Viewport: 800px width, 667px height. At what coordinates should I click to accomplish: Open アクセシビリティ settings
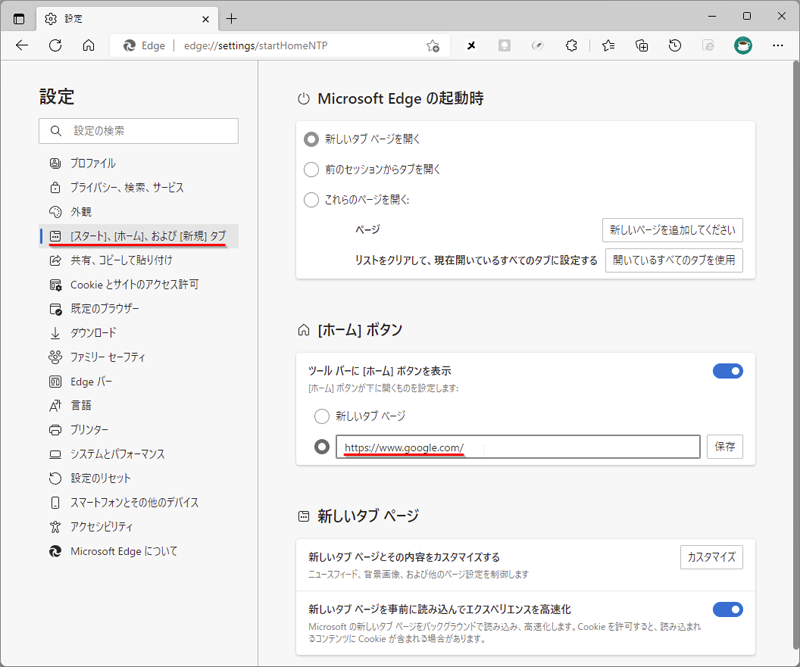coord(138,527)
